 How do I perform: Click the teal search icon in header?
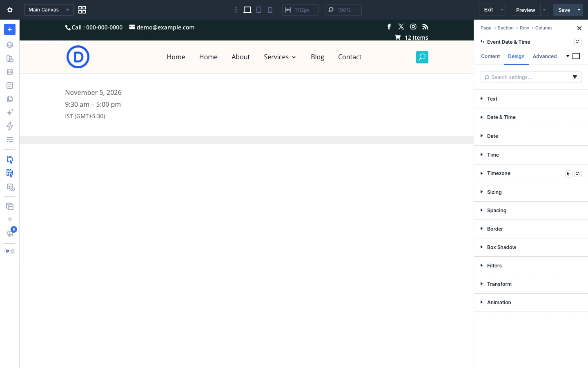[x=422, y=57]
